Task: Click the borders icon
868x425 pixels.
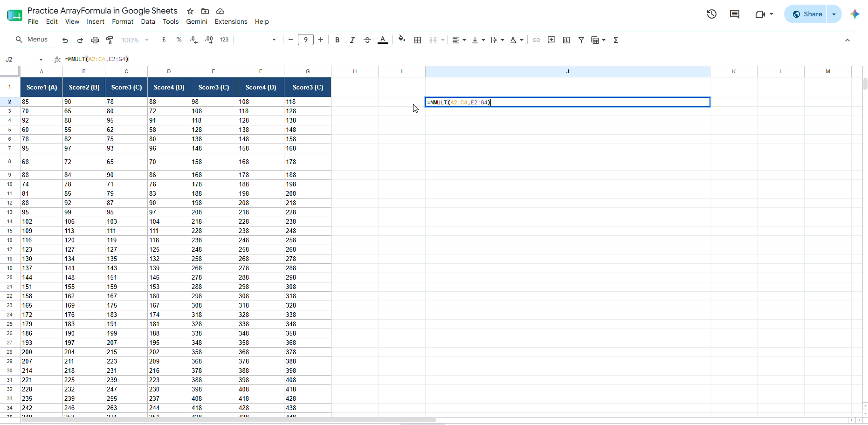Action: pos(418,40)
